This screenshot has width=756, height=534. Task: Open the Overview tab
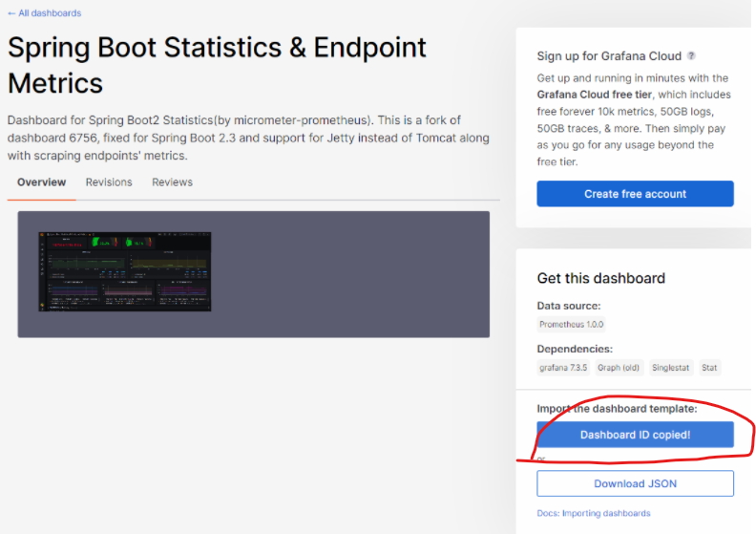pyautogui.click(x=41, y=182)
